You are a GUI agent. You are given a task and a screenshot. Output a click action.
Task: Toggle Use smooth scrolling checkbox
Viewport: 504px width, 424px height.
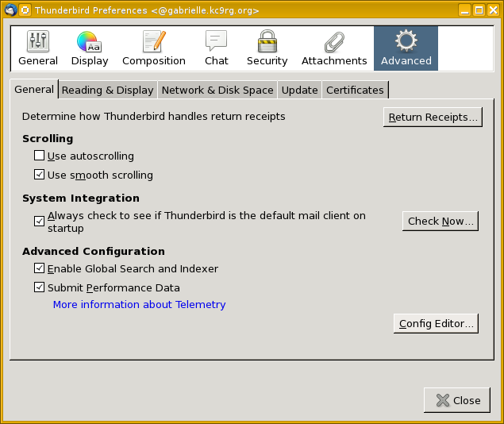click(39, 175)
